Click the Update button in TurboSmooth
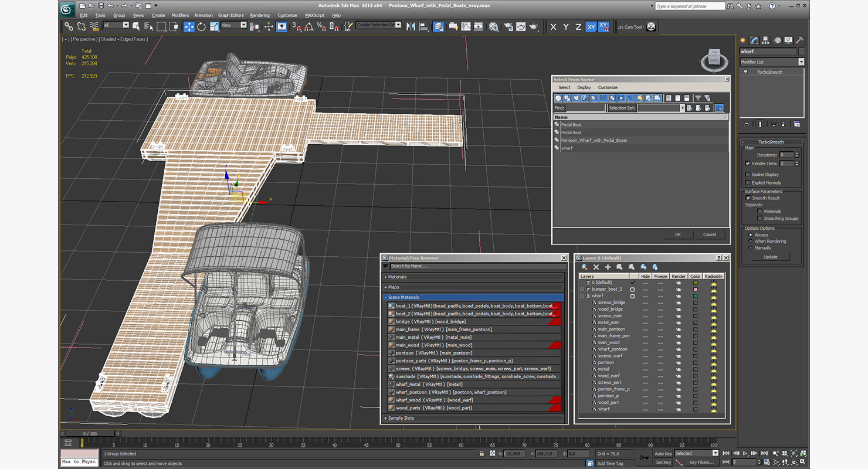 point(770,257)
